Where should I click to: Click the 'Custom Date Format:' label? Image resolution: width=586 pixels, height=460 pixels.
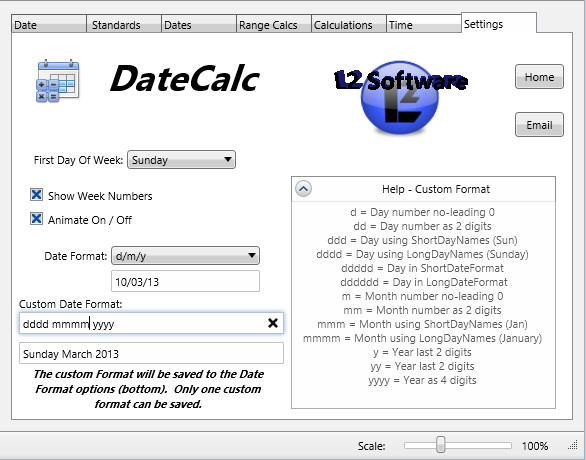click(71, 304)
